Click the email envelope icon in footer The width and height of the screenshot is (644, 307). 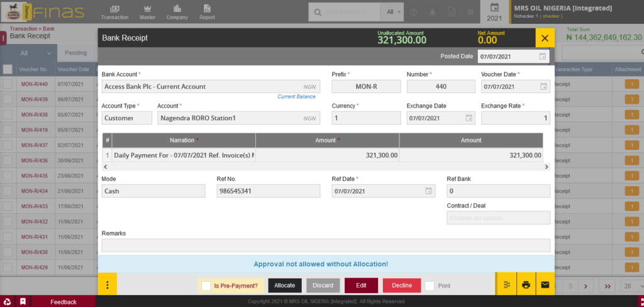pyautogui.click(x=545, y=284)
